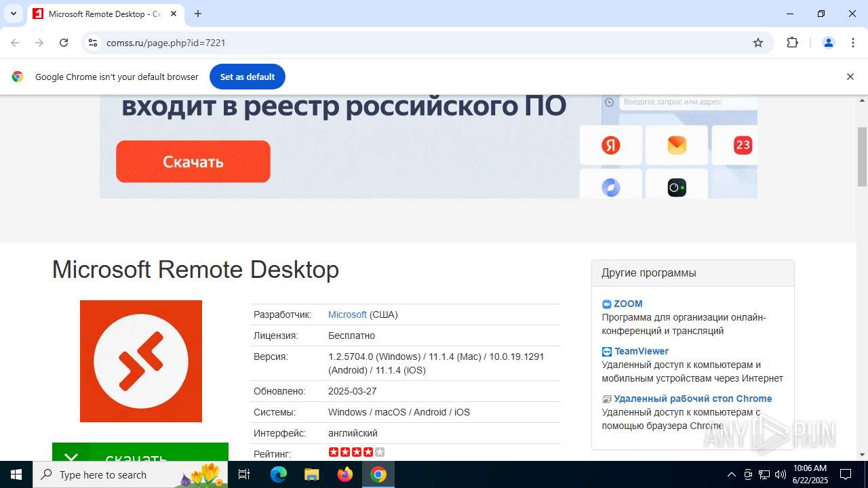Open the taskbar clock and date
This screenshot has height=488, width=868.
pos(810,474)
